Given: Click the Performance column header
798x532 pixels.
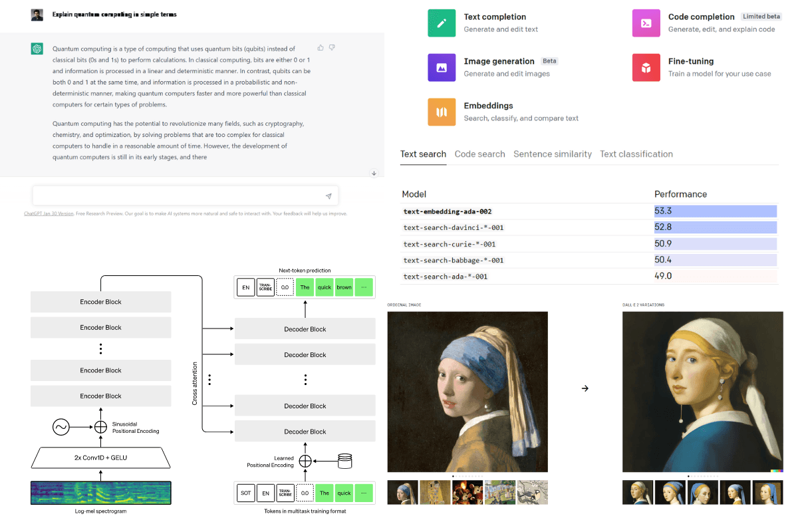Looking at the screenshot, I should coord(680,194).
